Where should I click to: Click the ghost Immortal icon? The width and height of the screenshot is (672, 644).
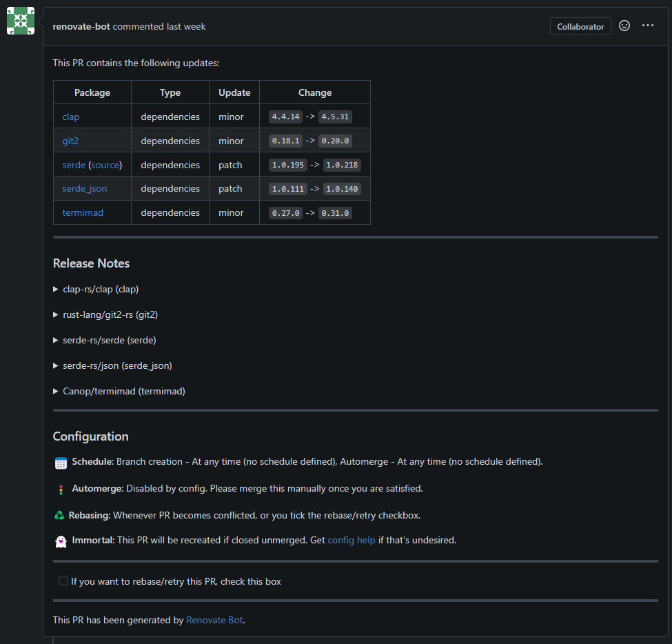coord(61,541)
